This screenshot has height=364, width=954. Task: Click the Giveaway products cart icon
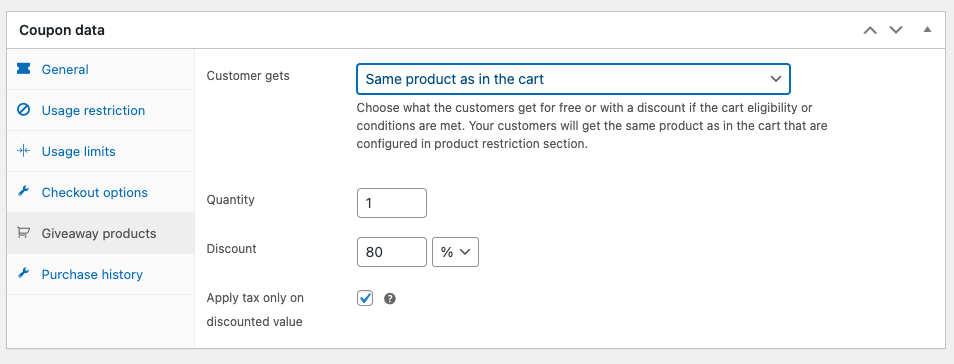tap(23, 233)
